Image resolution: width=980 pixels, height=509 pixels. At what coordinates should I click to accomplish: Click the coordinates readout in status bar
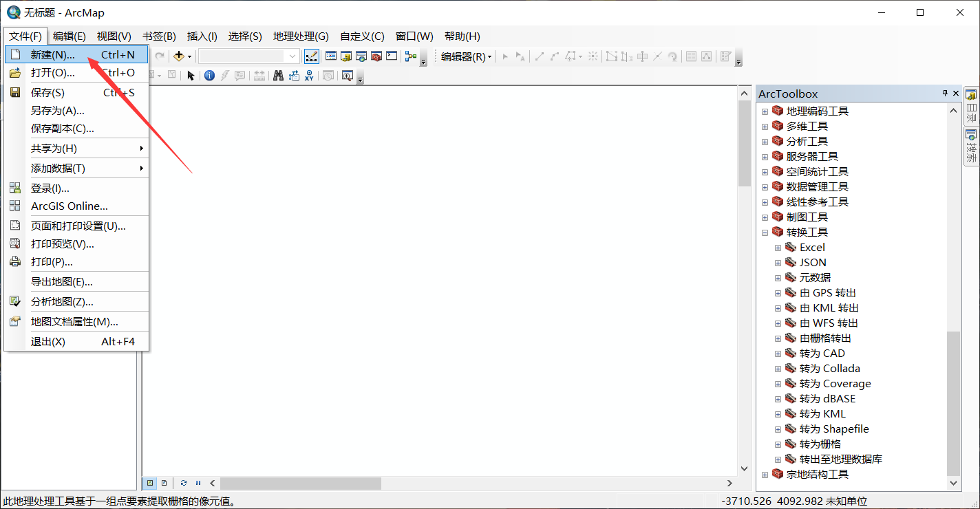[x=794, y=501]
